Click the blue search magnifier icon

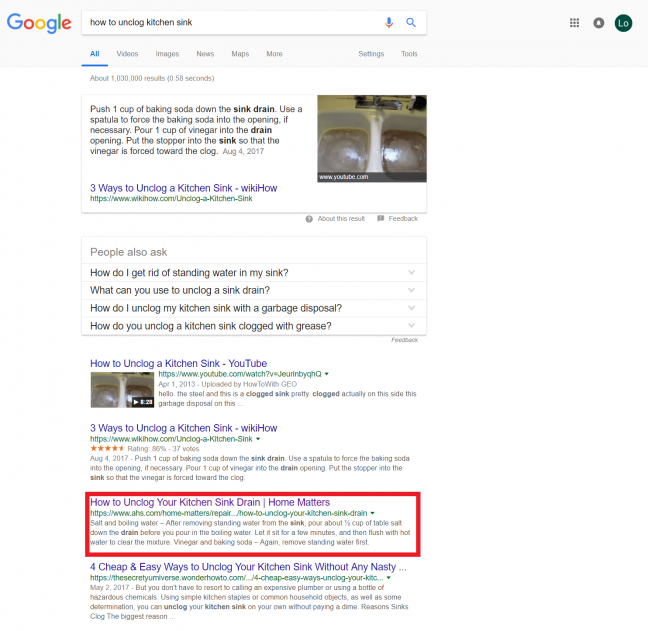point(411,22)
